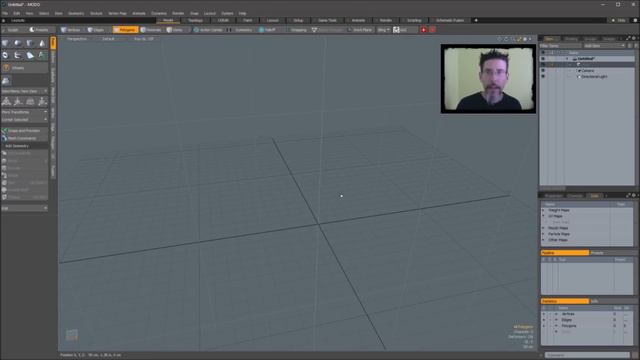This screenshot has height=360, width=640.
Task: Switch to Edges selection mode
Action: pyautogui.click(x=96, y=30)
